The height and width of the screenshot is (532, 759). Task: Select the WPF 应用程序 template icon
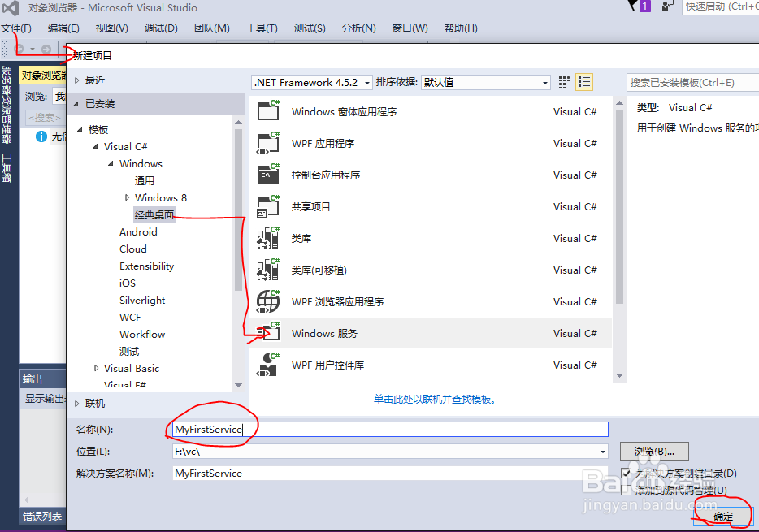pyautogui.click(x=268, y=143)
